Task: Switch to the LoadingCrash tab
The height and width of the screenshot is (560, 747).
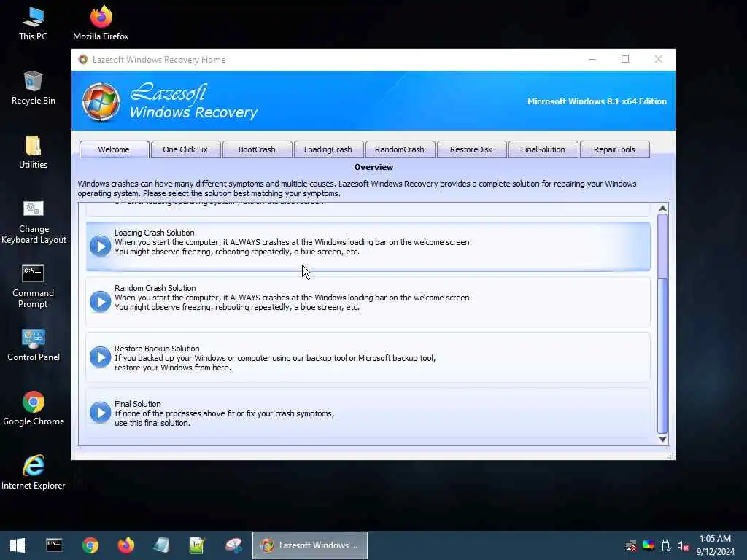Action: point(328,149)
